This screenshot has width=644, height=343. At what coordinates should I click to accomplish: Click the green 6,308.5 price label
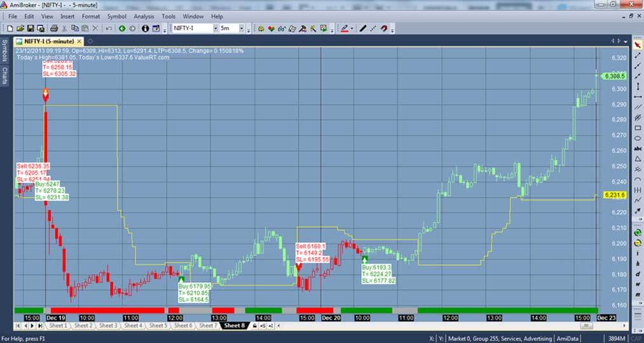tap(614, 76)
